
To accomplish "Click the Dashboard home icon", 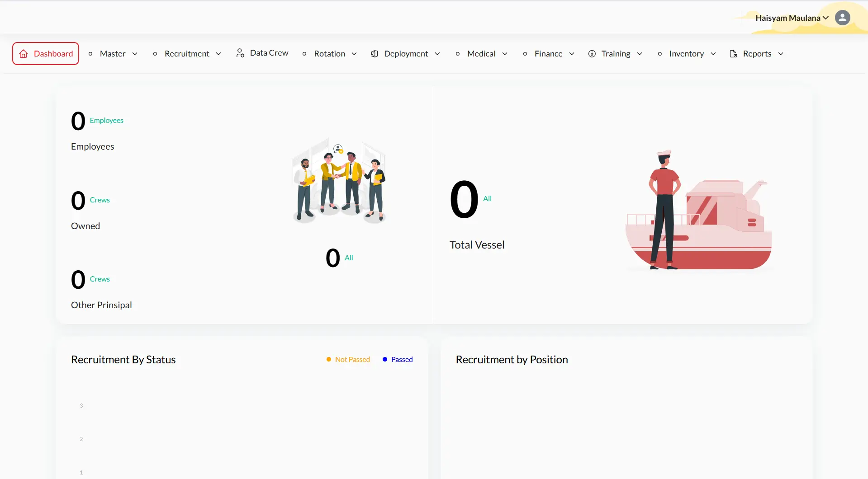I will (x=24, y=54).
